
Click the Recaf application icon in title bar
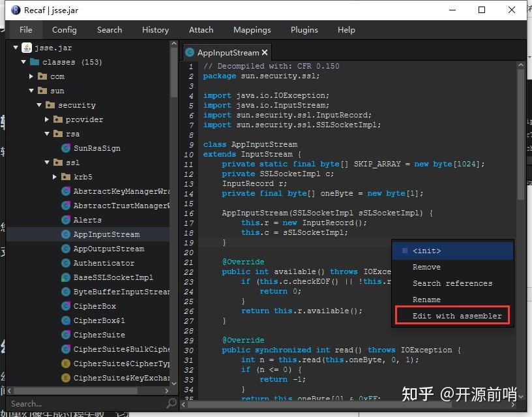click(16, 10)
